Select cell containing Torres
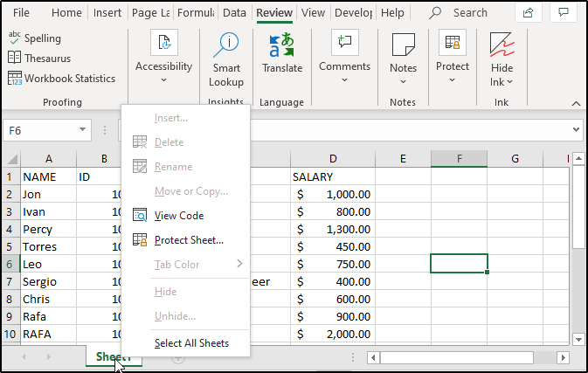The height and width of the screenshot is (373, 588). (49, 246)
